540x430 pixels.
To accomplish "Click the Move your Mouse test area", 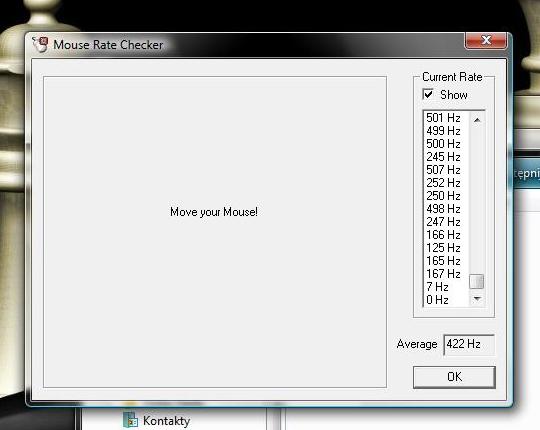I will [x=215, y=232].
